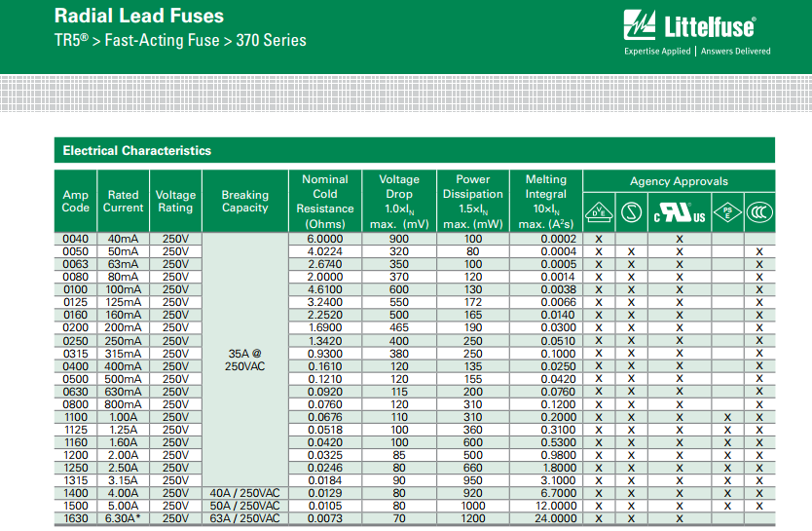Click the CCC certification oval icon
This screenshot has height=531, width=812.
tap(759, 212)
